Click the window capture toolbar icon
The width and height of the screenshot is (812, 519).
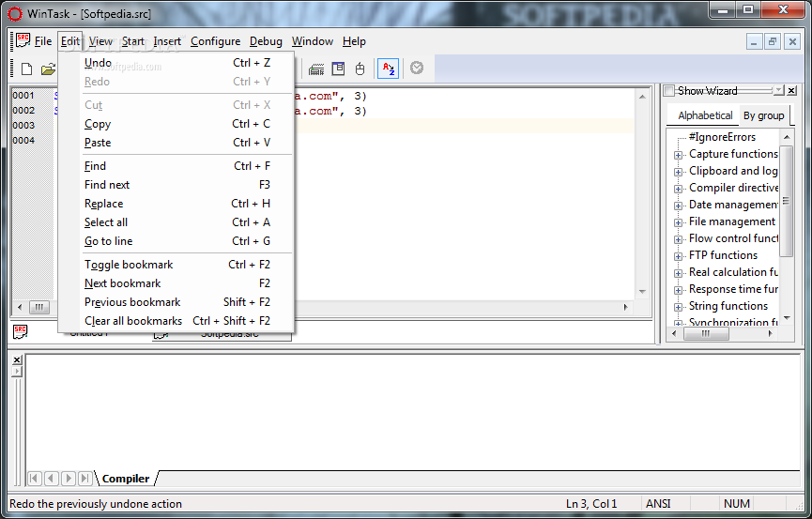coord(338,69)
